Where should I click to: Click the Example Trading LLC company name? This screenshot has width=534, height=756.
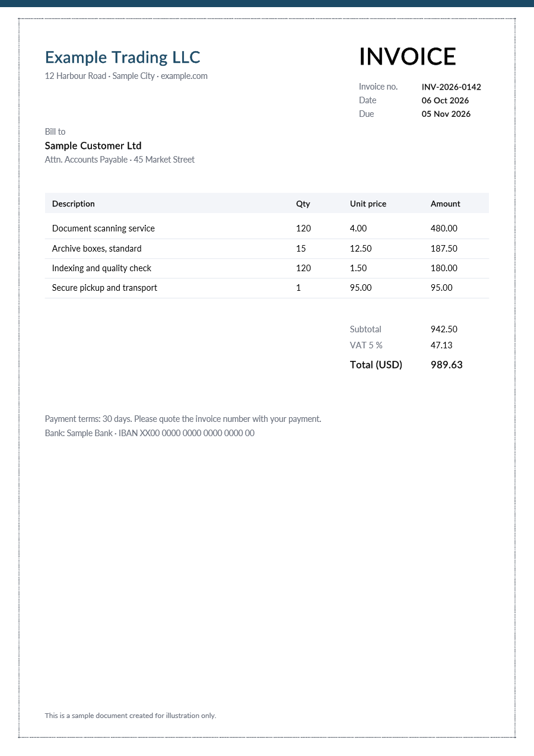123,58
